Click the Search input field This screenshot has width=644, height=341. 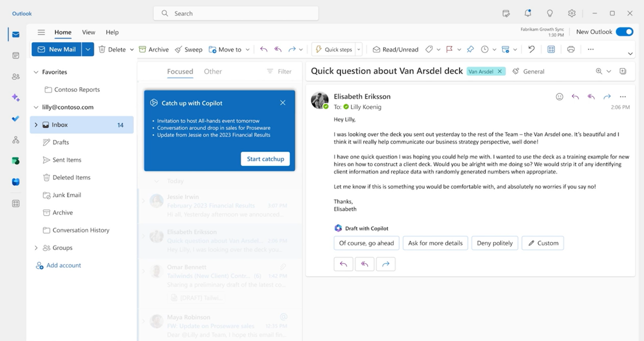(x=236, y=13)
